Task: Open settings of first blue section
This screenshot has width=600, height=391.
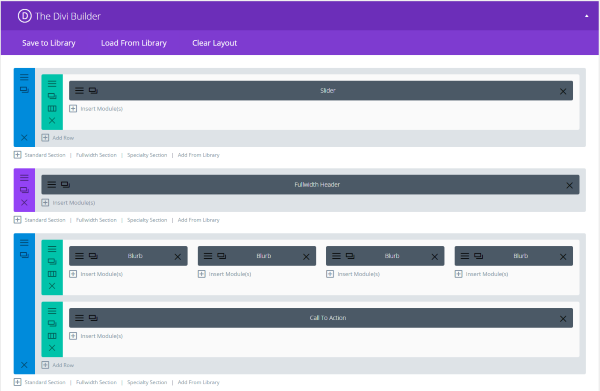Action: click(x=24, y=77)
